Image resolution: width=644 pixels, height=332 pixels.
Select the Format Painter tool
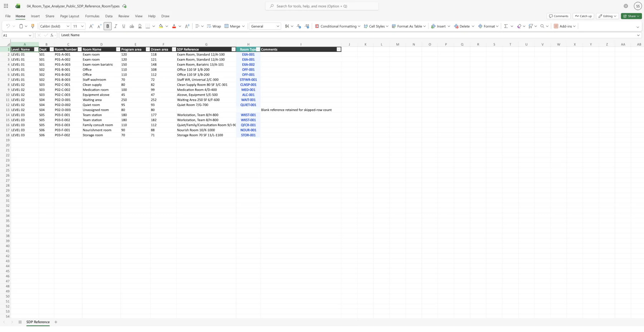point(33,26)
